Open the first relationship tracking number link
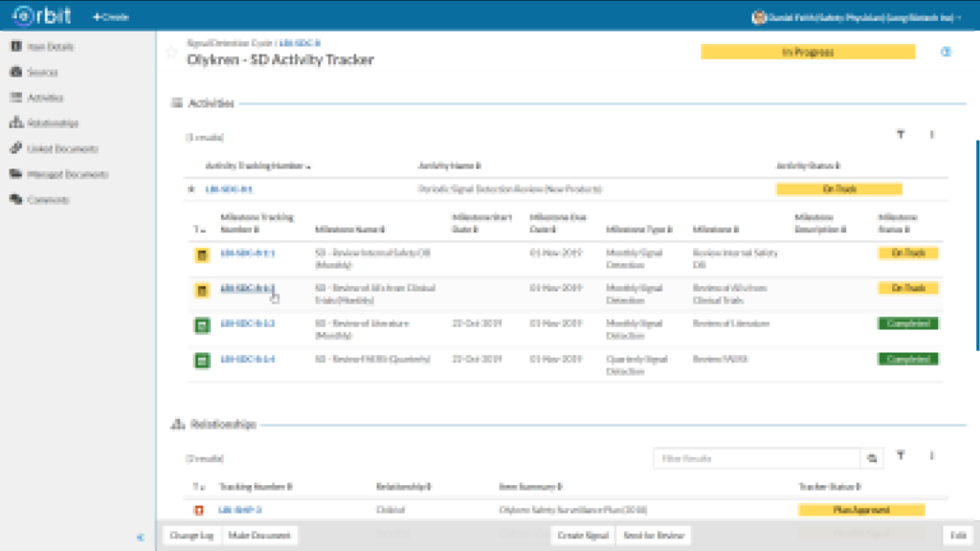Screen dimensions: 980x551 pyautogui.click(x=240, y=510)
